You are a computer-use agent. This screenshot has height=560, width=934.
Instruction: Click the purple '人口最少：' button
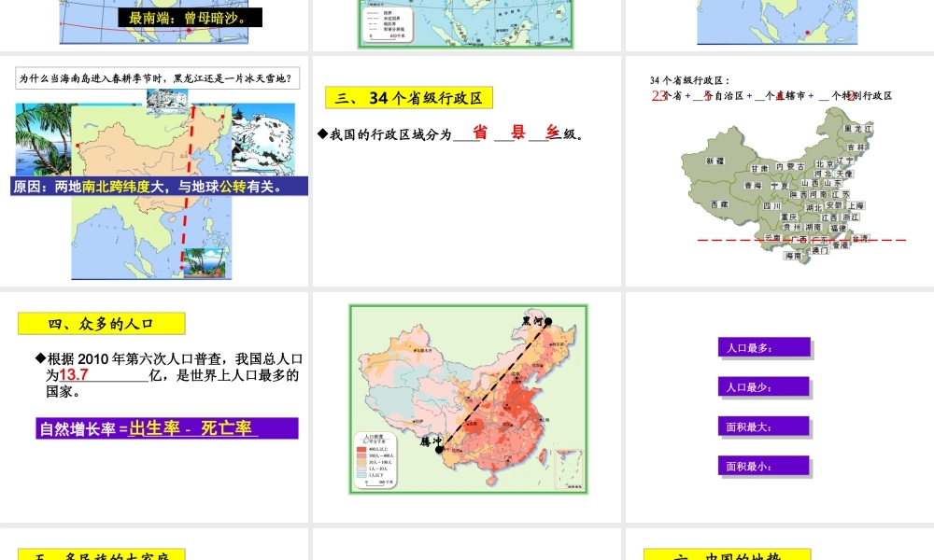[x=764, y=386]
